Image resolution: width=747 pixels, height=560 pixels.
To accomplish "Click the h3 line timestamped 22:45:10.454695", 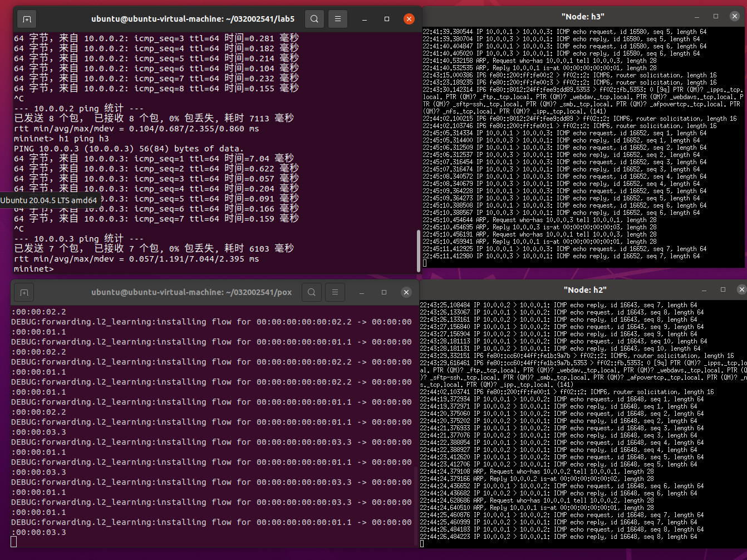I will tap(539, 227).
